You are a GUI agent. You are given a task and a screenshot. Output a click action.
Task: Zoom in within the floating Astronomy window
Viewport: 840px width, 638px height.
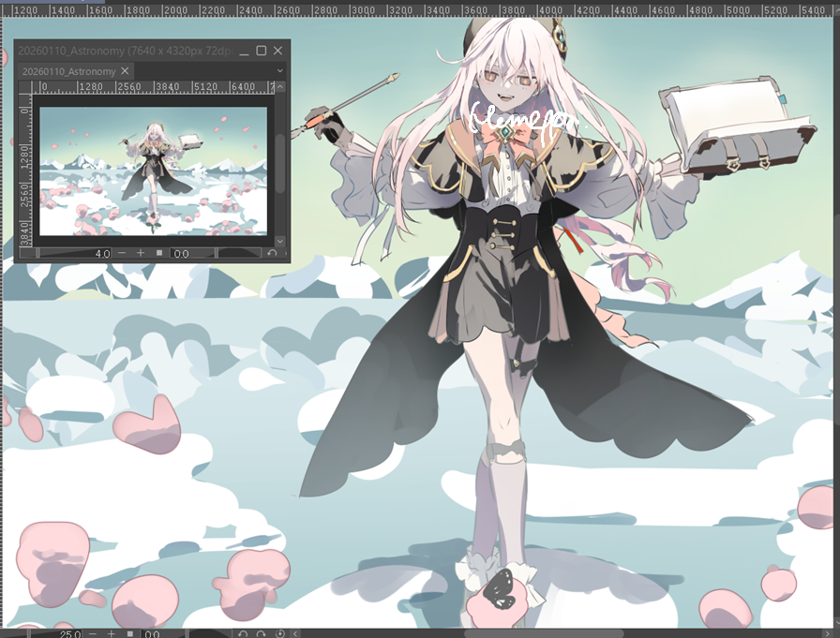point(141,253)
